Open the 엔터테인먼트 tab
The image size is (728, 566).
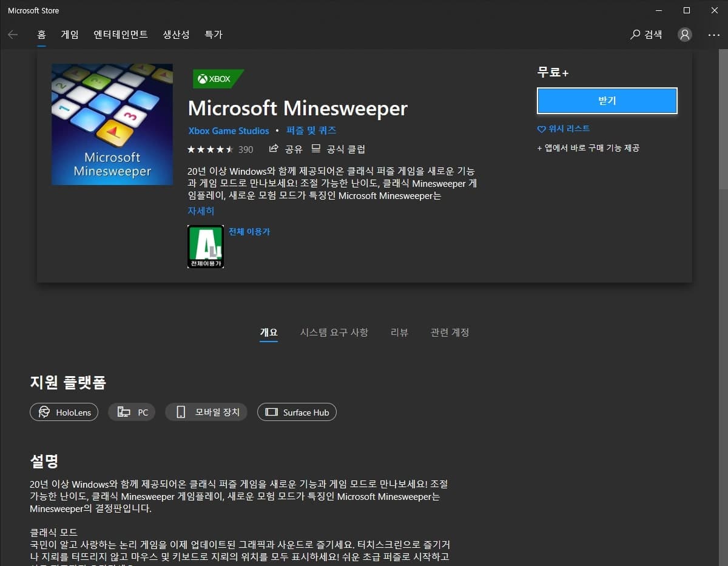tap(121, 35)
